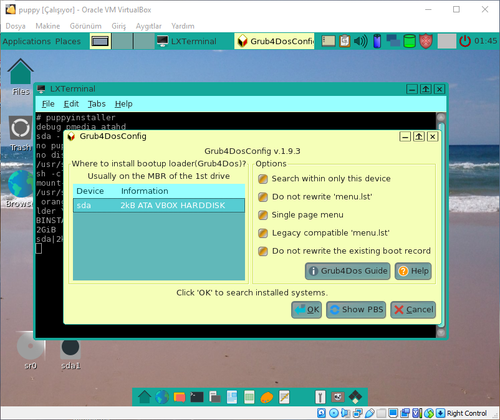The height and width of the screenshot is (420, 500).
Task: Click the VirtualBox hard disk status icon
Action: click(x=321, y=413)
